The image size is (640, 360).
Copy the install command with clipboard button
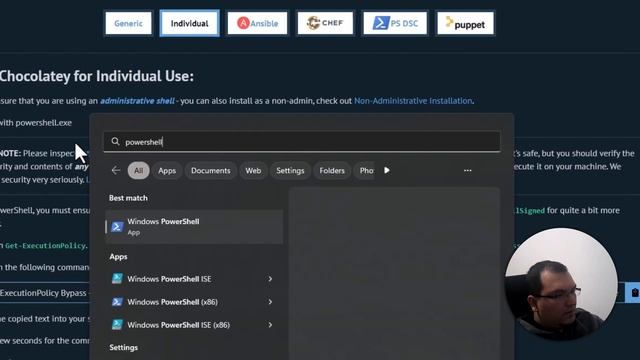(633, 292)
